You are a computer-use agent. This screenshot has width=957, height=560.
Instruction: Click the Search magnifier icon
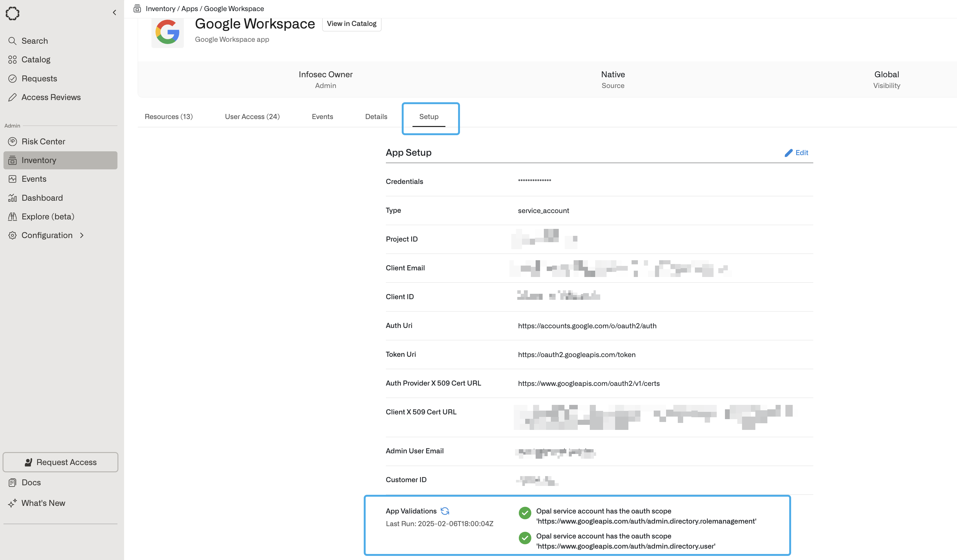13,41
